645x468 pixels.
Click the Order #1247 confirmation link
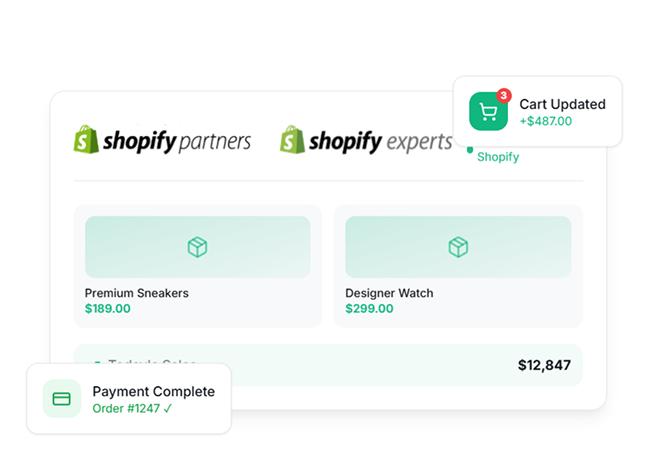pyautogui.click(x=132, y=408)
